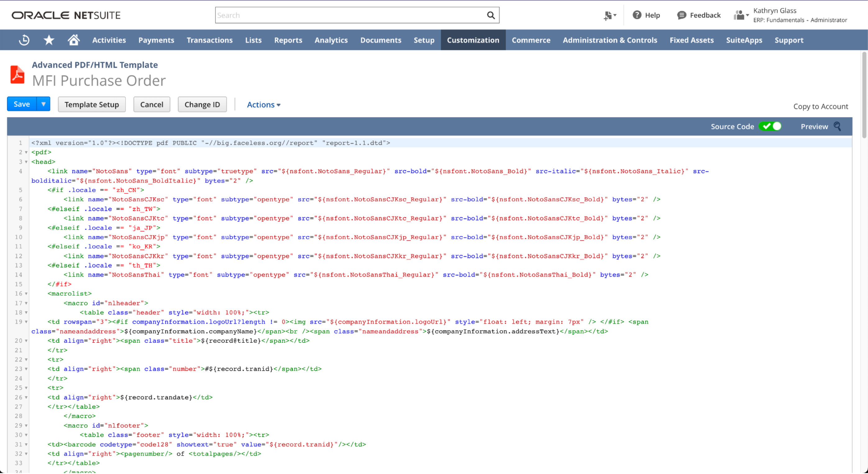This screenshot has height=474, width=868.
Task: Open the Transactions menu
Action: [x=210, y=40]
